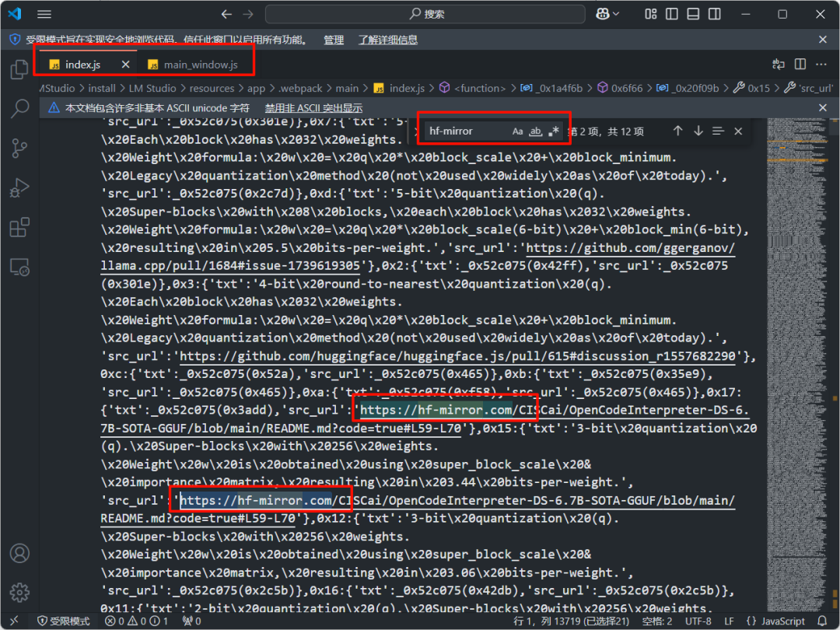Click the Accounts icon above the gear
The image size is (840, 630).
click(19, 554)
